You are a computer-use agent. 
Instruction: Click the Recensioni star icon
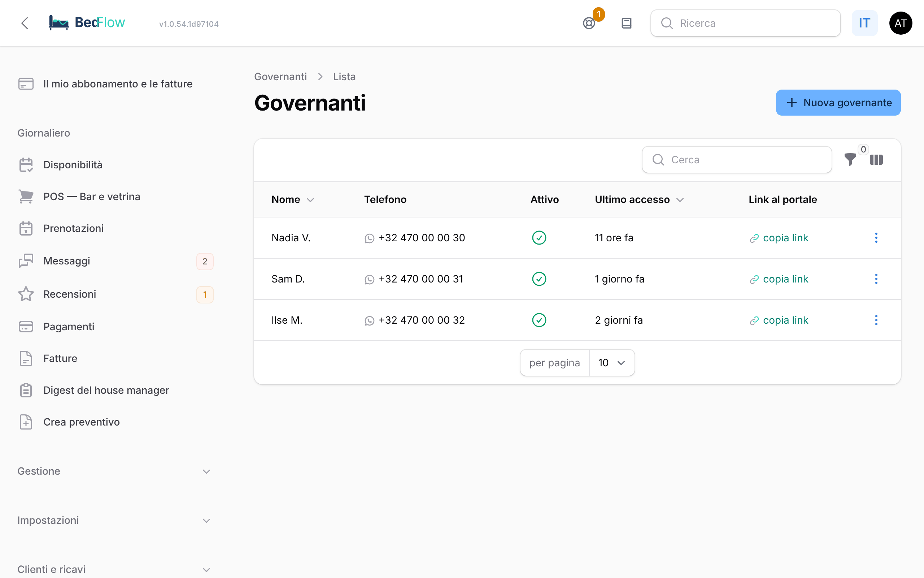pos(26,294)
